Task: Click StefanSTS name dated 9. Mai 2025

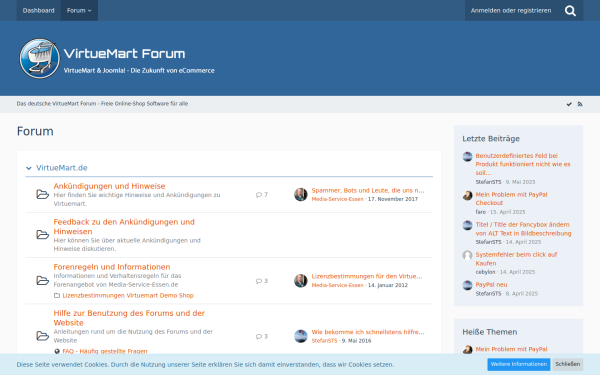Action: coord(488,182)
